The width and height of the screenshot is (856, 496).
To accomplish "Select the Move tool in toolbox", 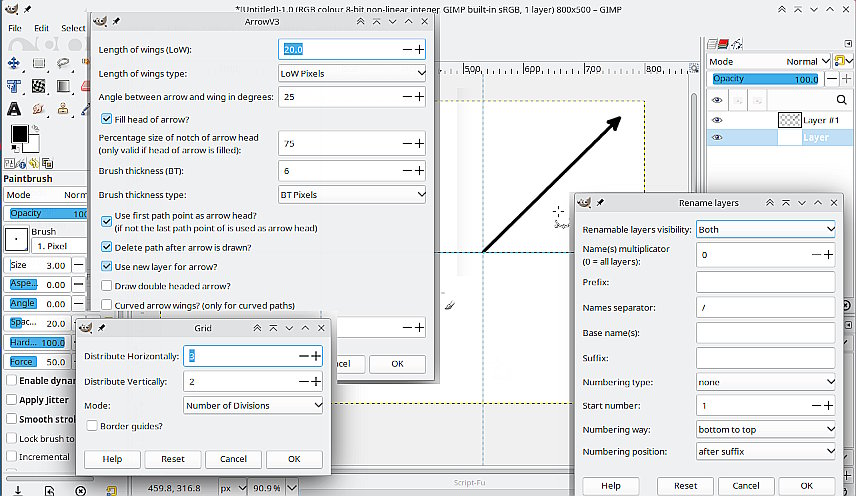I will tap(14, 63).
